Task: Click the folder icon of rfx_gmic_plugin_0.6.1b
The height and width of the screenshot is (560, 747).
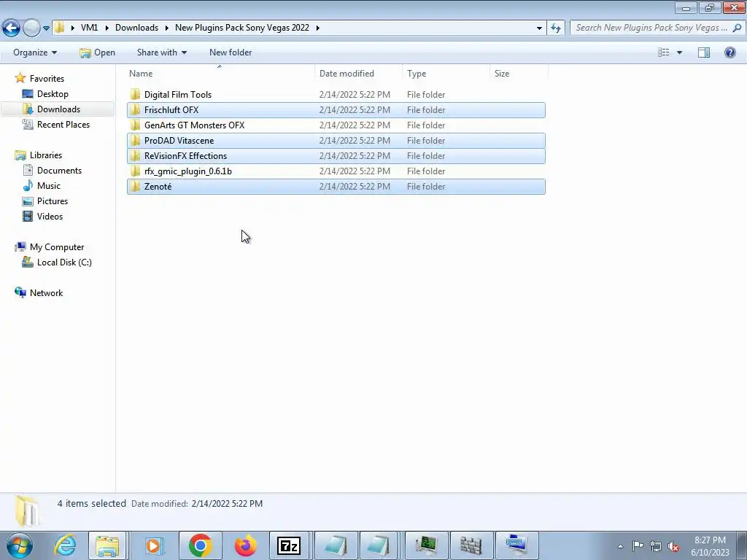Action: point(135,171)
